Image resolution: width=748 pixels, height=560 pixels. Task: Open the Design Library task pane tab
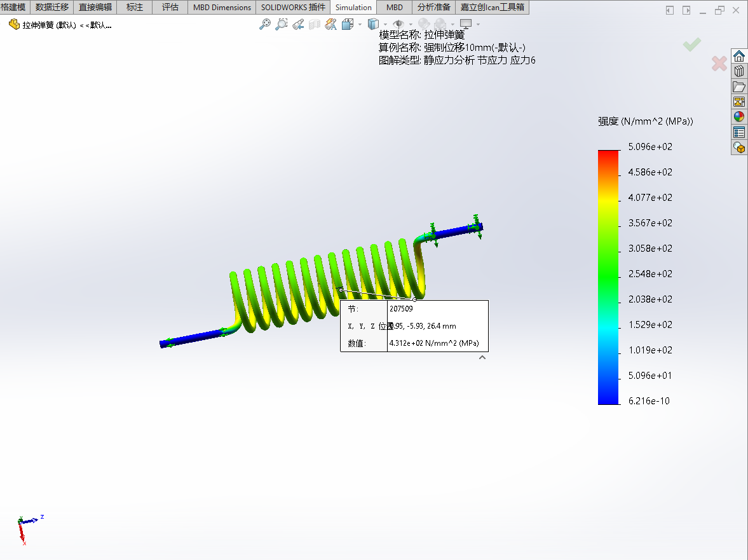coord(738,71)
